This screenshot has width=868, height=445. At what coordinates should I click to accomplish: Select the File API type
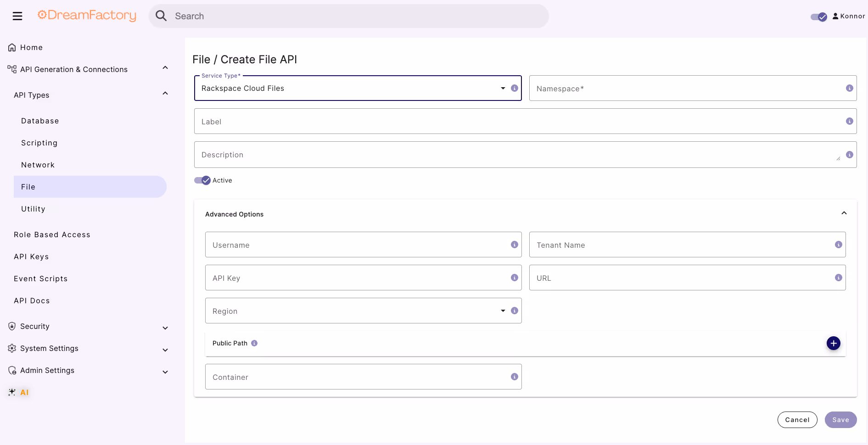tap(90, 187)
